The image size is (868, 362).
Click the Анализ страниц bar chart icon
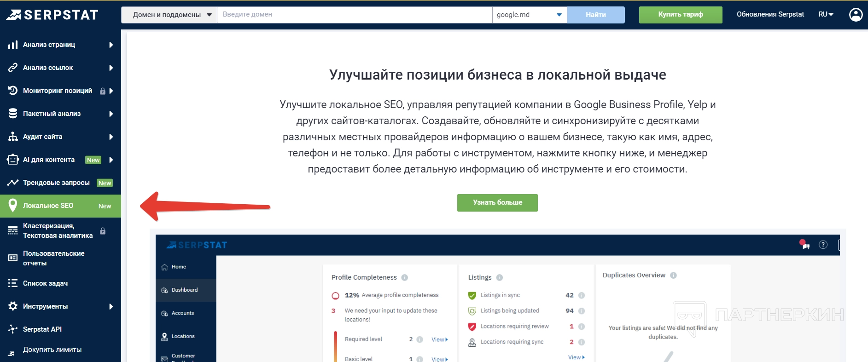[x=13, y=45]
